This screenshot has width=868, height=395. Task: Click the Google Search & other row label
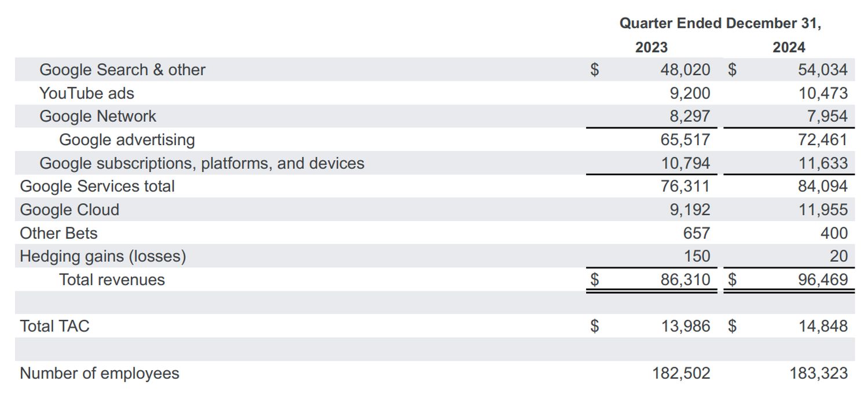click(x=122, y=70)
